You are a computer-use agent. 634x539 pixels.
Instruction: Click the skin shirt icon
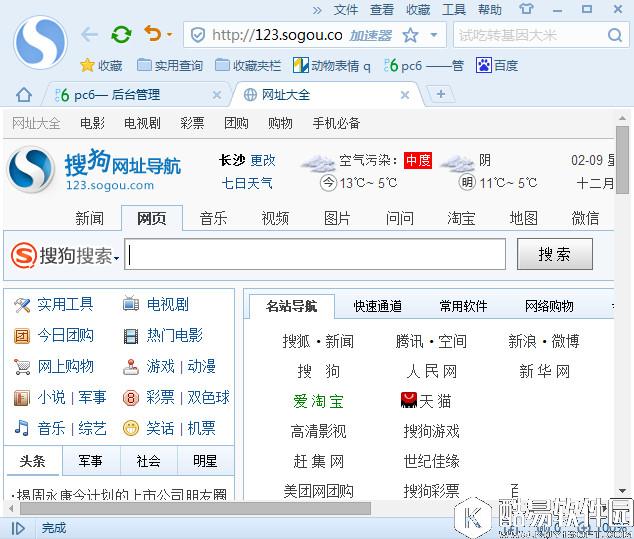[526, 9]
